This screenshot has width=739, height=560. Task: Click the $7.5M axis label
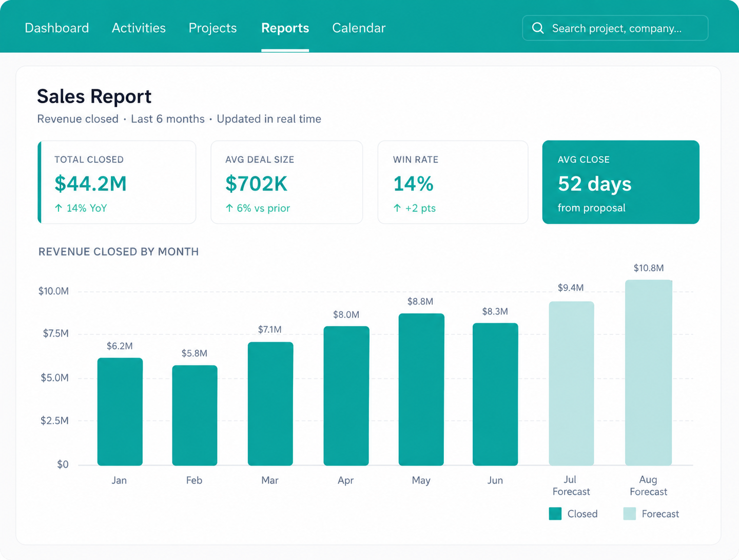click(x=56, y=333)
